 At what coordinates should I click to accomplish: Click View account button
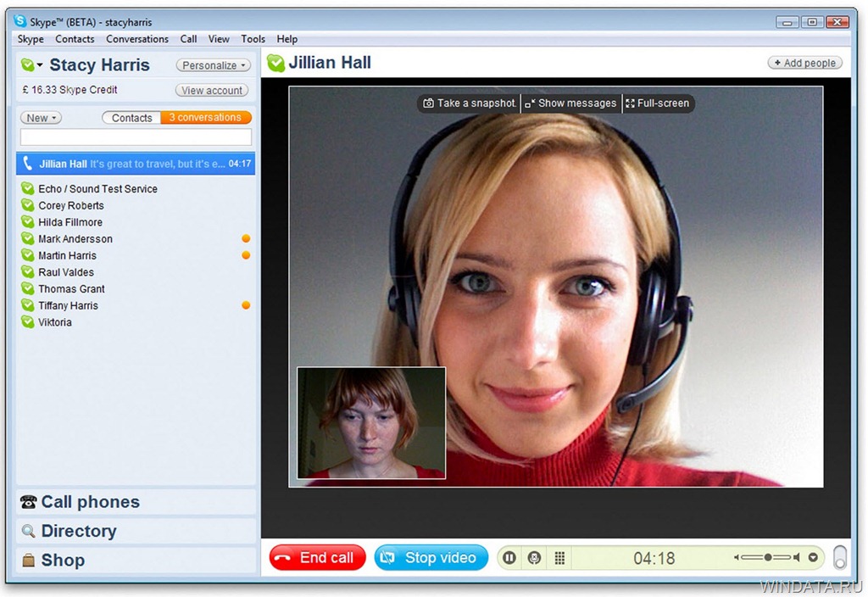(211, 90)
